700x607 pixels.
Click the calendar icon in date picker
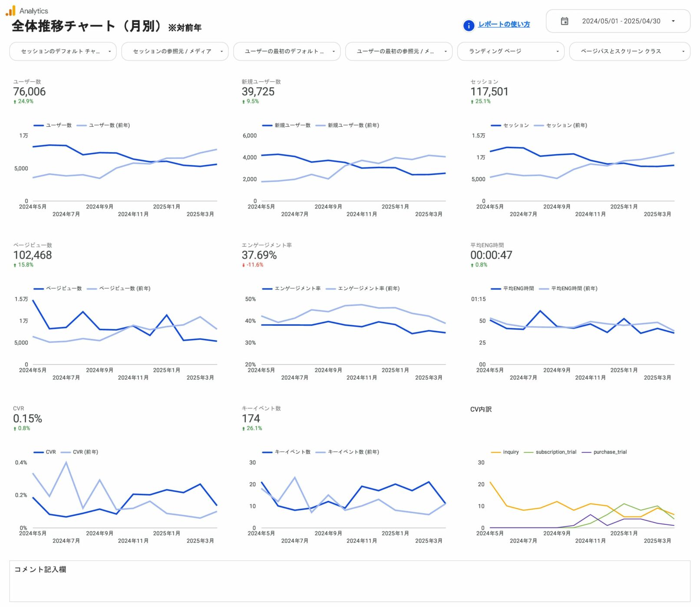(564, 21)
